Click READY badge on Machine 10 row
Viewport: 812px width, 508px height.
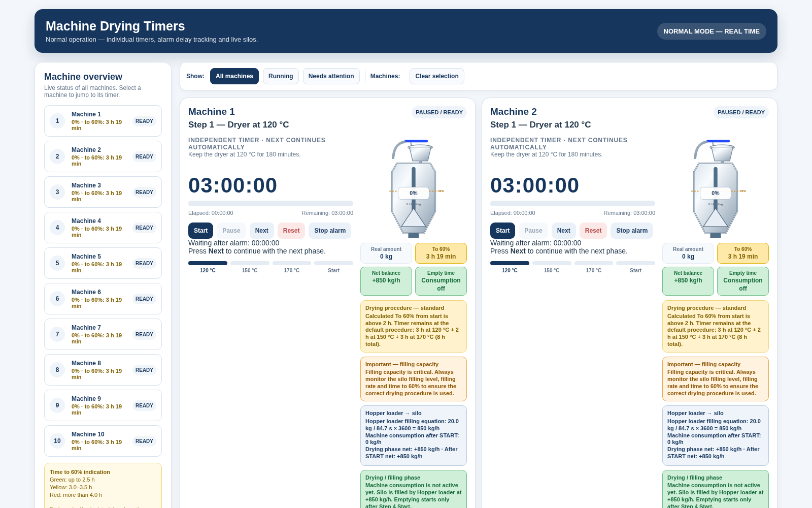tap(144, 441)
